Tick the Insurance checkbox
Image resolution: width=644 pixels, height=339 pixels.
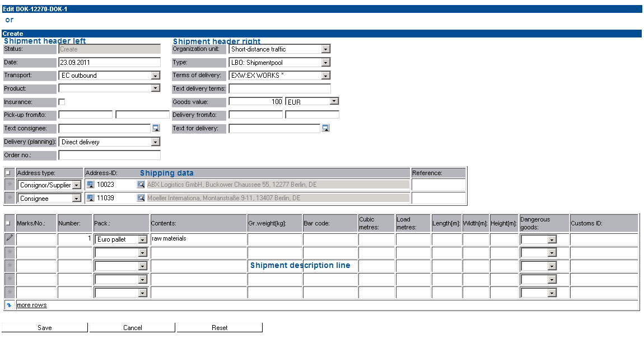coord(62,101)
